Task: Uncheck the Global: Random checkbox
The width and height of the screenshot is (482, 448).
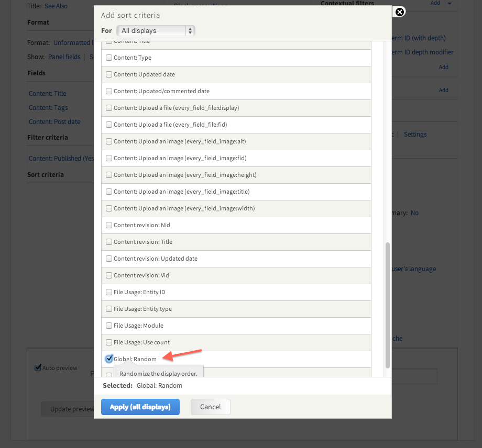Action: pos(109,359)
